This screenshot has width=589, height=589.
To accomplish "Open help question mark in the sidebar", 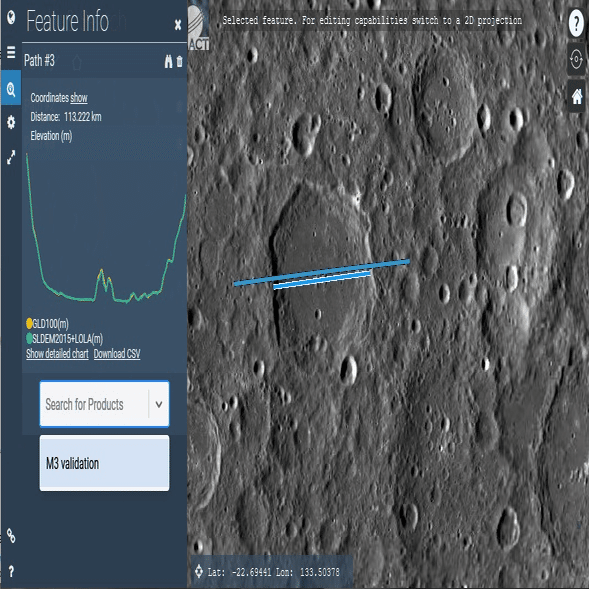I will pyautogui.click(x=11, y=571).
